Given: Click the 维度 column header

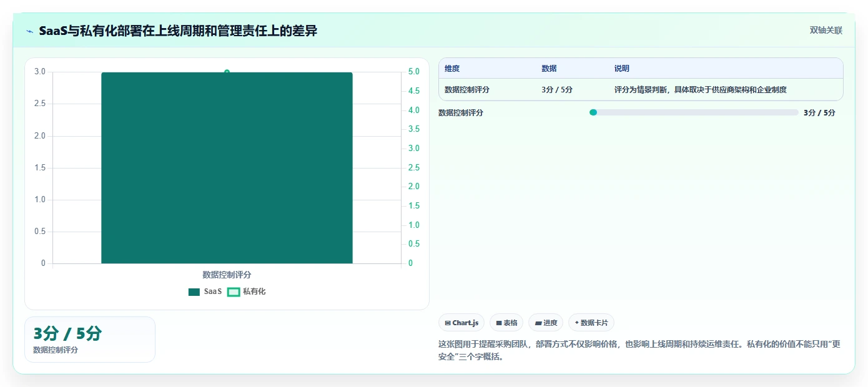Looking at the screenshot, I should [452, 69].
